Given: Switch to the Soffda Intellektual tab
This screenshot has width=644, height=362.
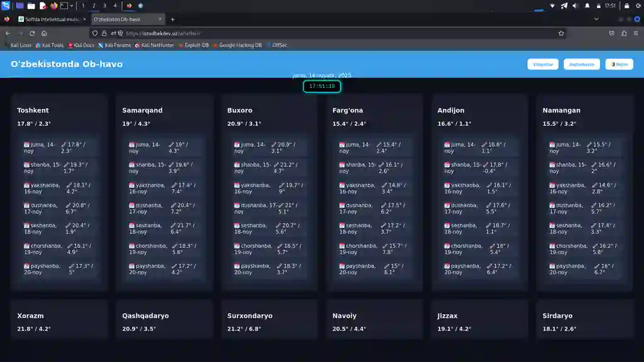Looking at the screenshot, I should (x=50, y=19).
